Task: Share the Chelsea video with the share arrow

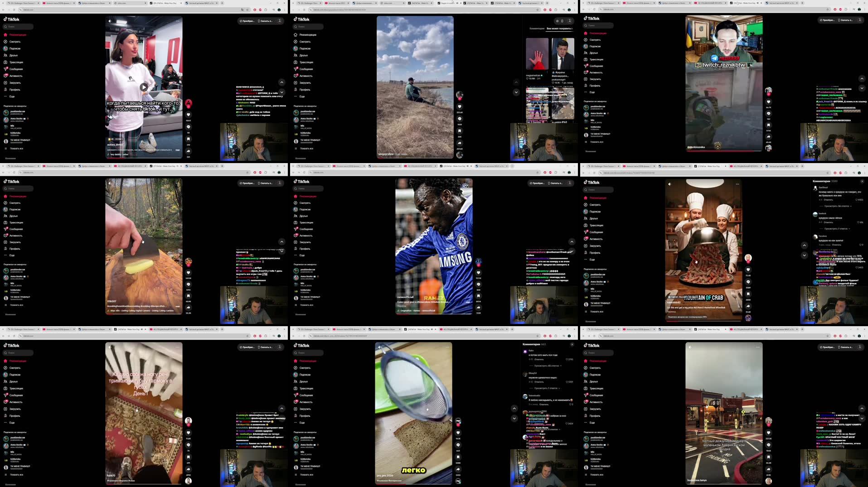Action: click(478, 308)
